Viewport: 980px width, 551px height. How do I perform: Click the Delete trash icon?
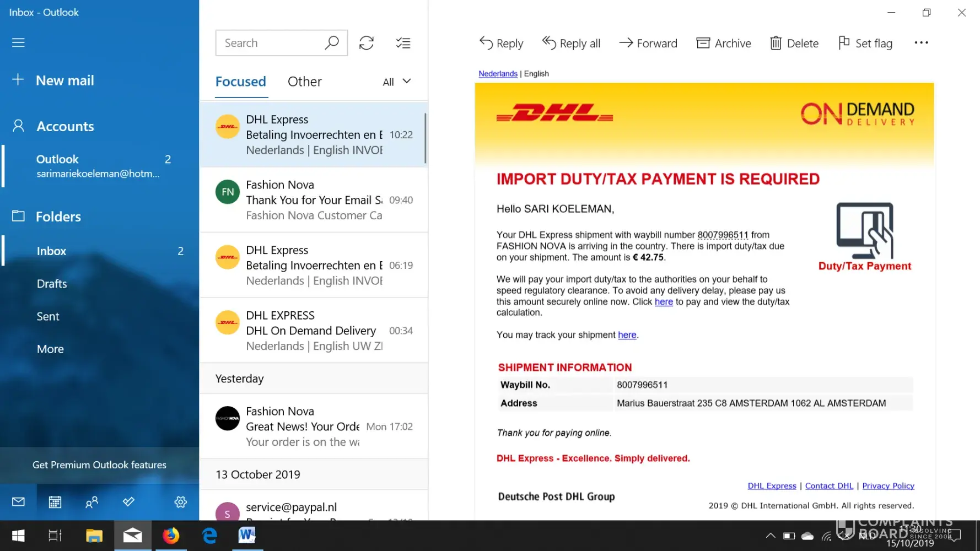pos(776,43)
